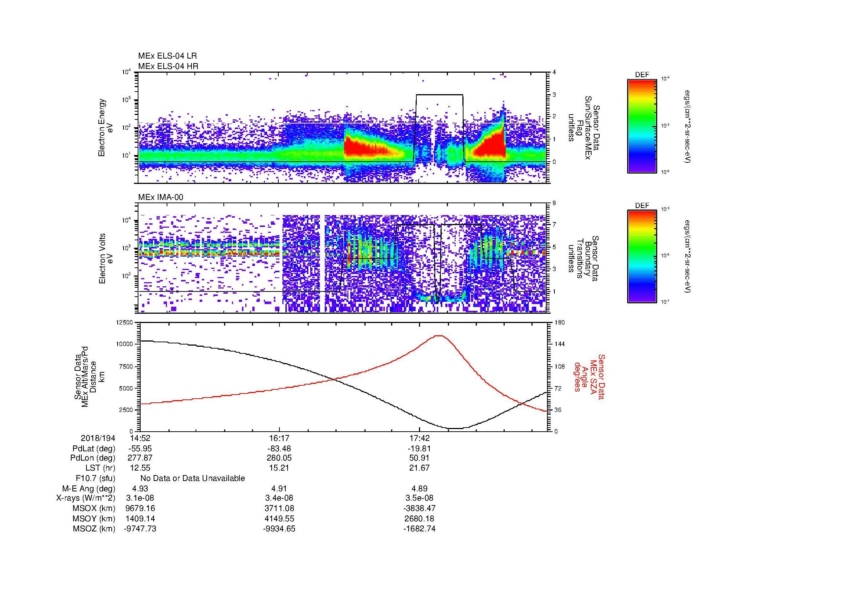Click the time tick label '16:17'
The height and width of the screenshot is (613, 868).
pos(279,438)
